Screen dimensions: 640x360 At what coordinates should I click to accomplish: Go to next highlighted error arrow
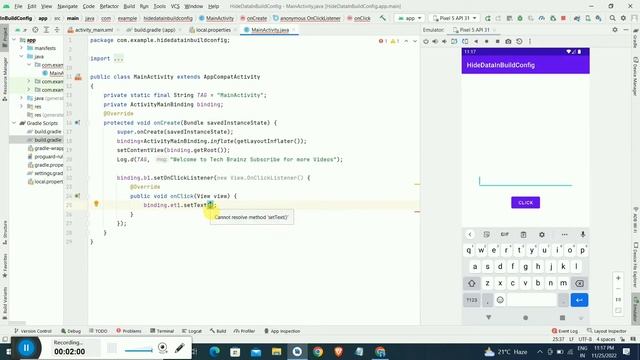pyautogui.click(x=415, y=41)
